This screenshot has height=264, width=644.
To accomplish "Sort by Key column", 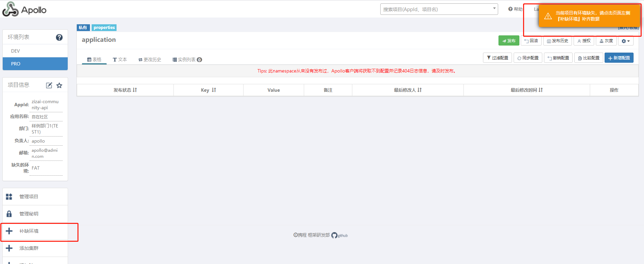I will [x=208, y=90].
